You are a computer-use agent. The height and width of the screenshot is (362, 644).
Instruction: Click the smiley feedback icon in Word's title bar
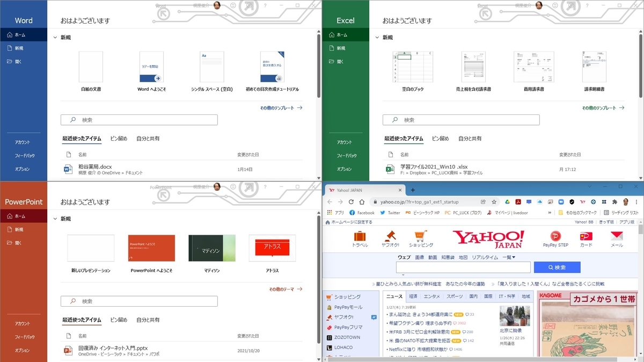pyautogui.click(x=232, y=5)
